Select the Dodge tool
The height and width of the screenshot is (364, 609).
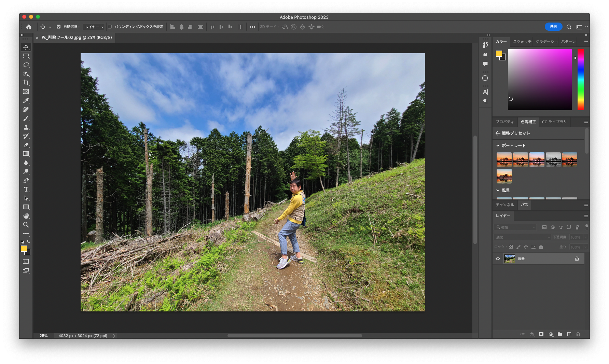(x=26, y=171)
